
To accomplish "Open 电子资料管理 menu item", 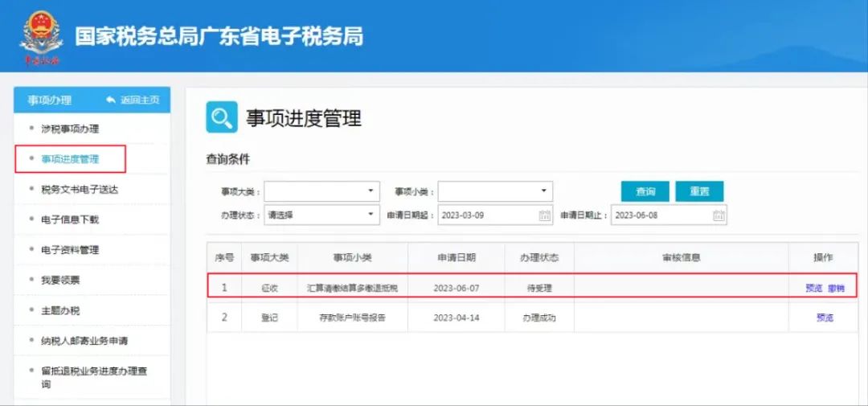I will click(x=70, y=250).
